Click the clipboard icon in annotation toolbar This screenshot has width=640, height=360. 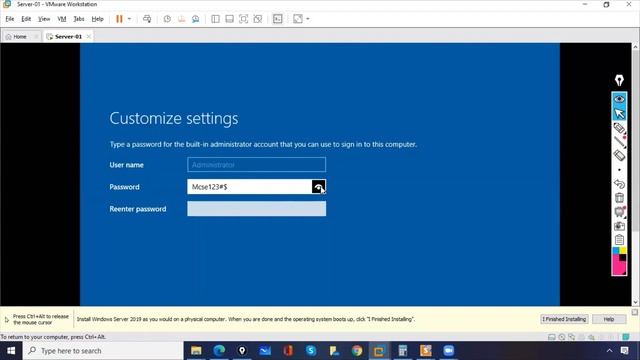(619, 240)
